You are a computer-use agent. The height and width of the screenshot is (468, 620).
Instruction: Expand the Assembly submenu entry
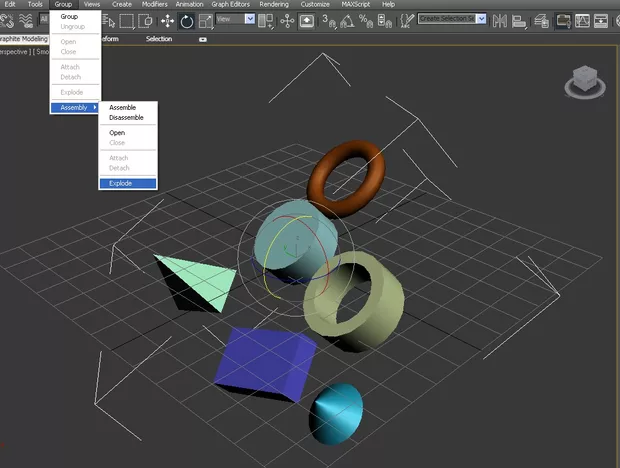76,107
